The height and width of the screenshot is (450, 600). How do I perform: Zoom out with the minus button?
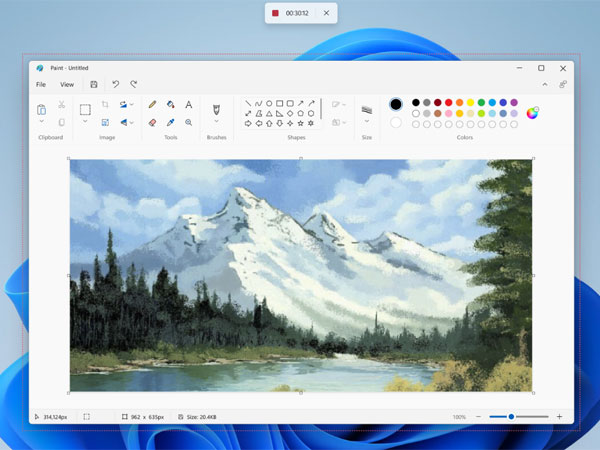click(x=478, y=417)
